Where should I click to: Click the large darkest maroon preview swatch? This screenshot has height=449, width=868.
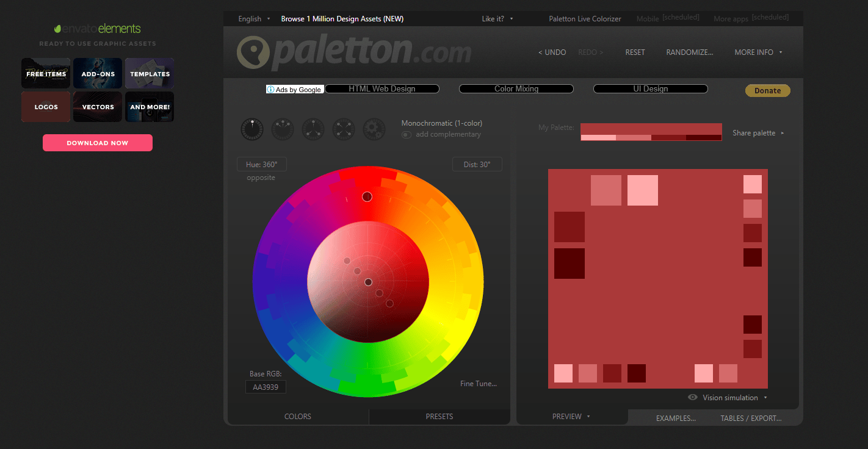click(570, 264)
